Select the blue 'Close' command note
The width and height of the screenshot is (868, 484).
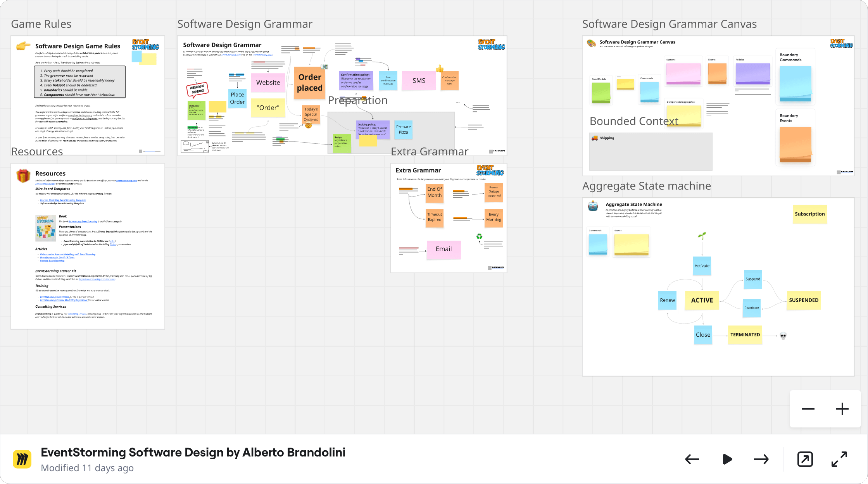(703, 335)
